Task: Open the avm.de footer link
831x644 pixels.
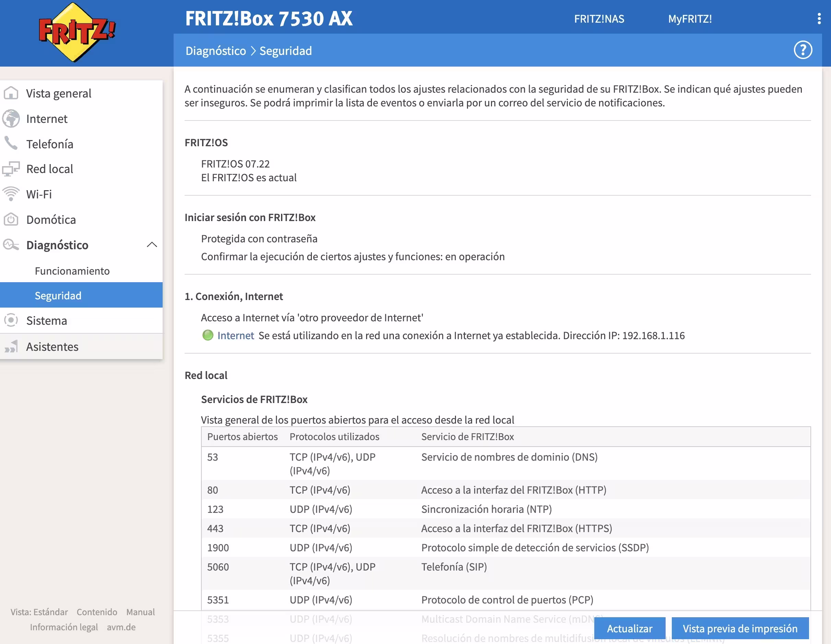Action: (121, 627)
